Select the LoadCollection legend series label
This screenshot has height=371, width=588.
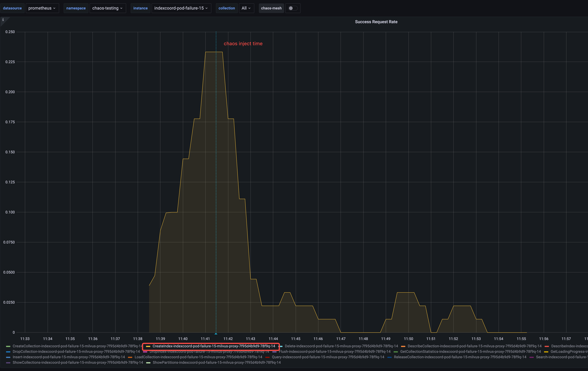pos(198,357)
